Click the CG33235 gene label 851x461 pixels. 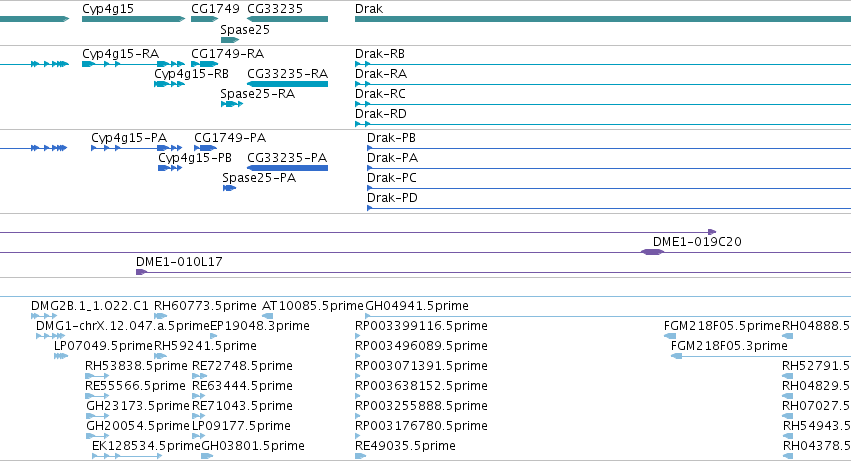pos(275,9)
